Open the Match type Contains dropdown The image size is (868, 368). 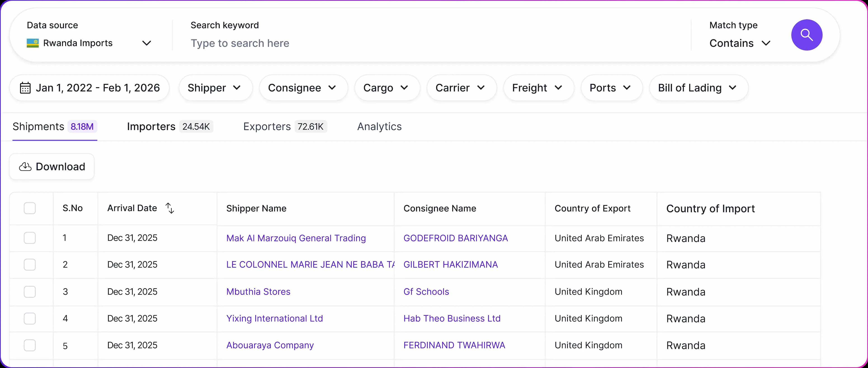tap(740, 43)
